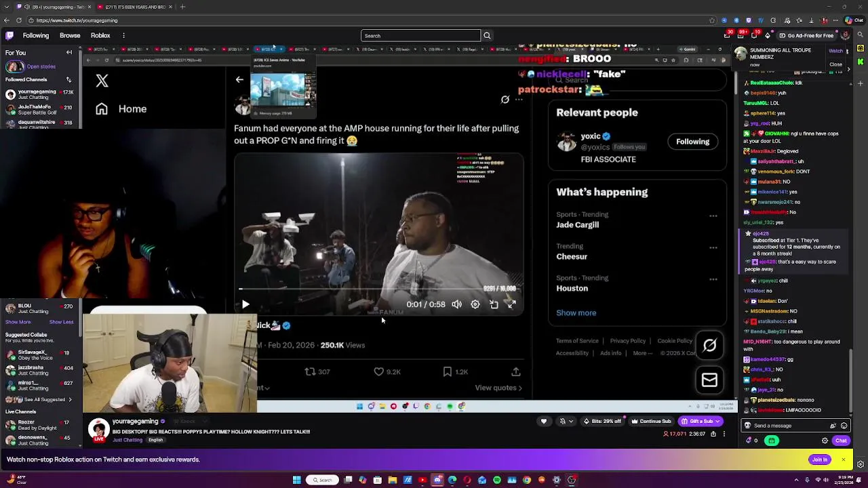Open jazzbrasha suggested channel
Viewport: 868px width, 488px height.
coord(41,370)
